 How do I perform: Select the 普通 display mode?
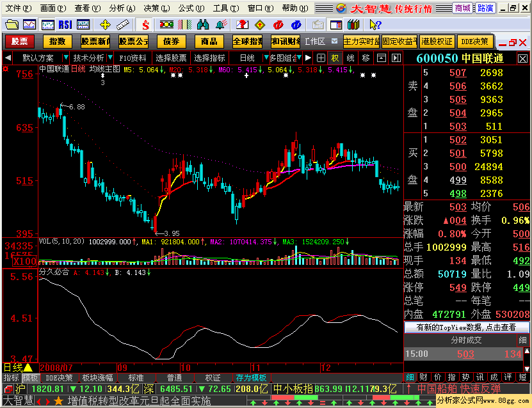[x=174, y=378]
